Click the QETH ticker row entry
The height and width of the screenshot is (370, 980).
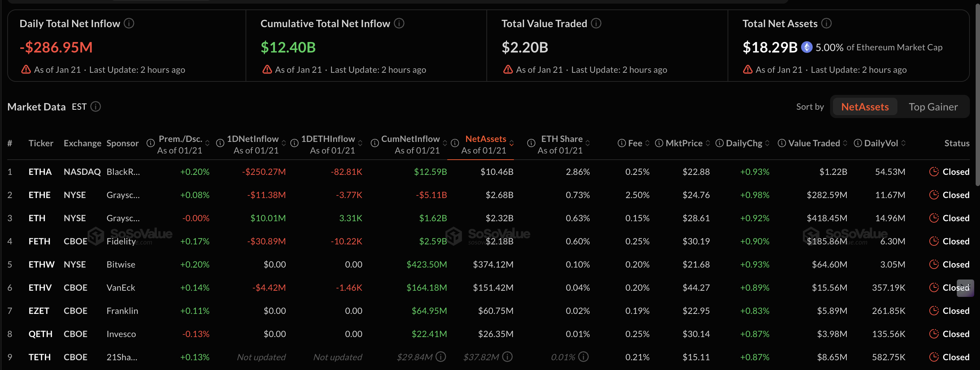coord(40,334)
